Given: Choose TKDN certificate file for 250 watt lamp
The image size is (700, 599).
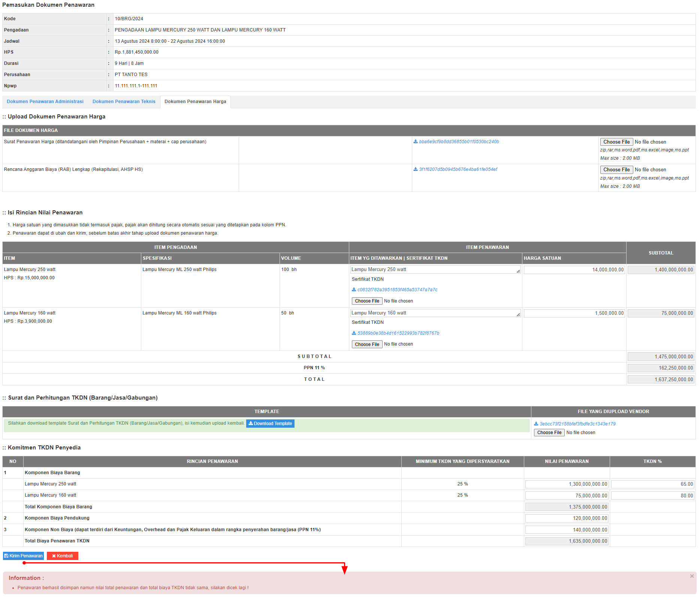Looking at the screenshot, I should click(367, 301).
